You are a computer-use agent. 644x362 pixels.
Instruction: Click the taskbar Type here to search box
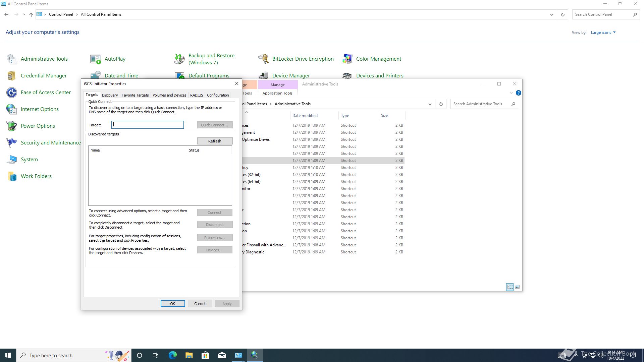[74, 355]
